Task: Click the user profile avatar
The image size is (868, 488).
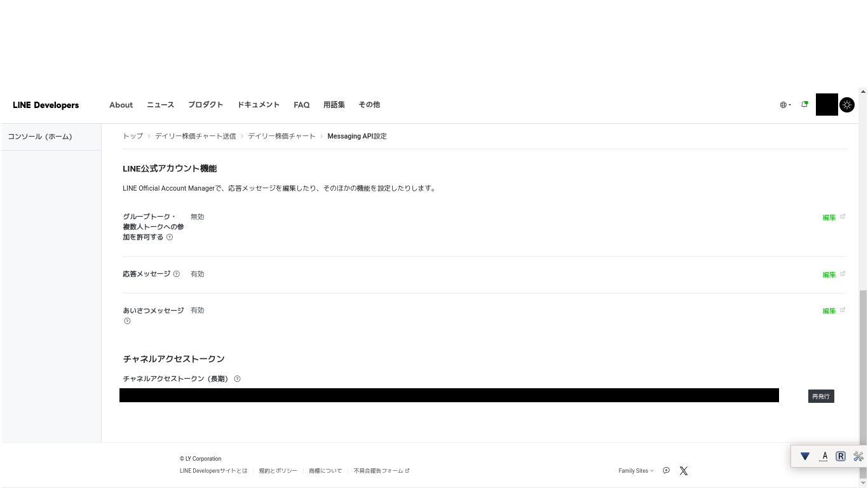Action: pos(827,104)
